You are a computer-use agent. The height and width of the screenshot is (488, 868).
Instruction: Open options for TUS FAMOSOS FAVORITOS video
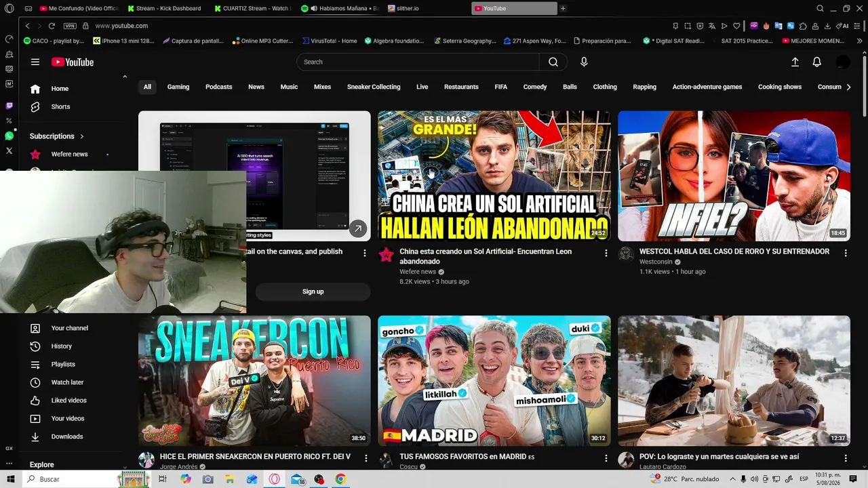point(606,458)
